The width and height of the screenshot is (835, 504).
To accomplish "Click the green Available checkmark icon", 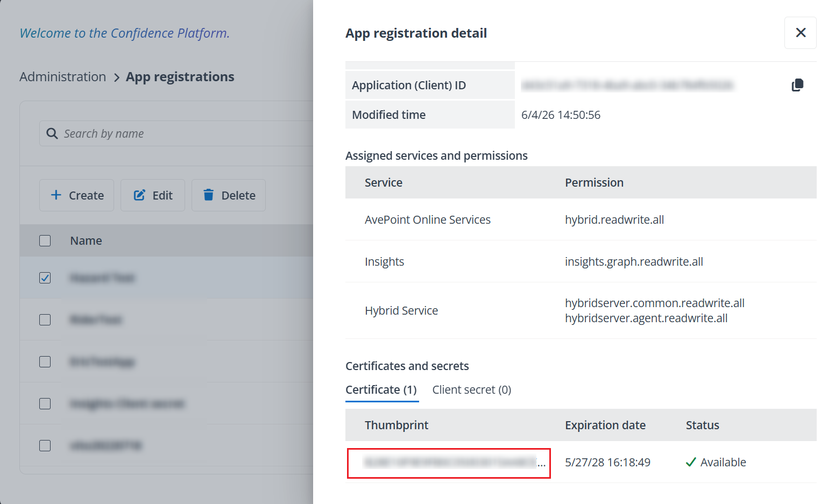I will click(691, 462).
